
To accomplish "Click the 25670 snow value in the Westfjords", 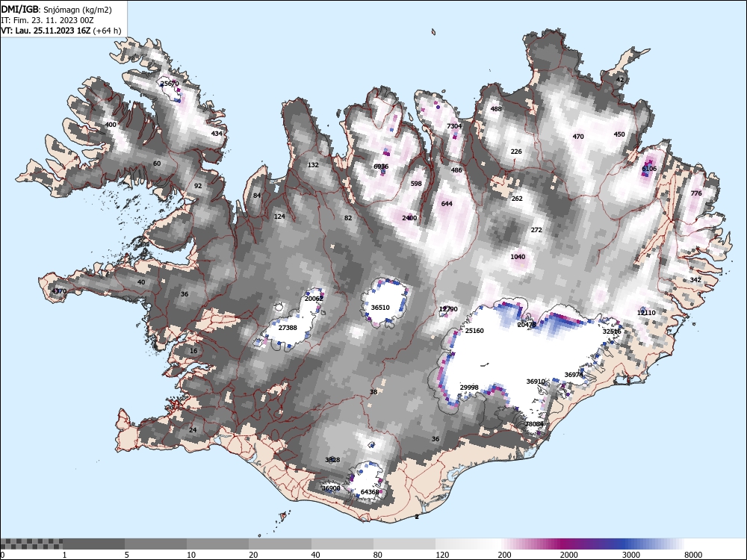I will (170, 84).
